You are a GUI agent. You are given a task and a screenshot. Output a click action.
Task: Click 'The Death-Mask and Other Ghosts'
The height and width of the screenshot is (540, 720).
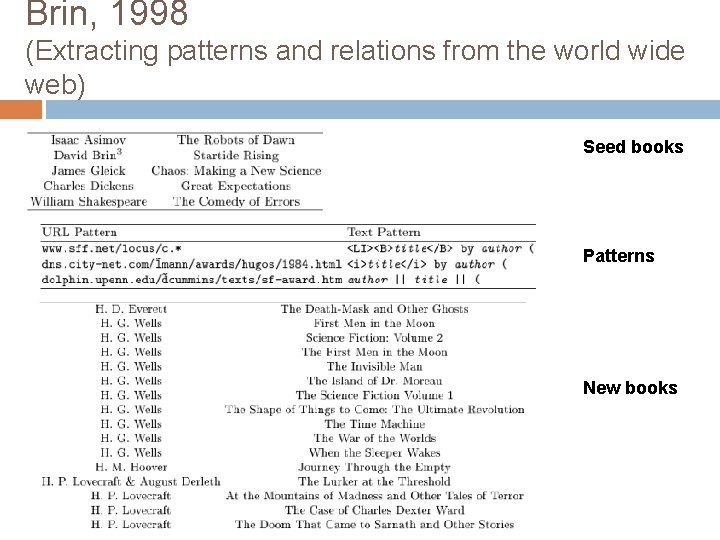[x=375, y=309]
